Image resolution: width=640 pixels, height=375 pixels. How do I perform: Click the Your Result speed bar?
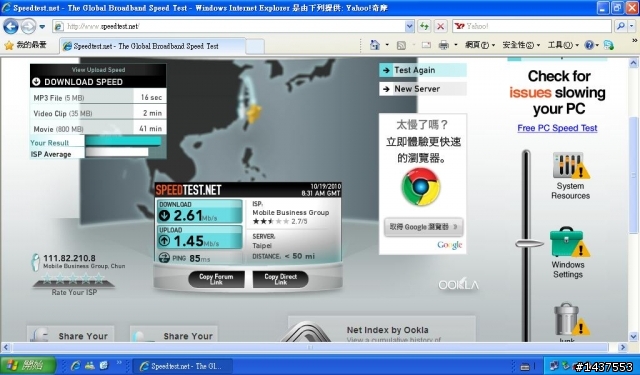(x=123, y=142)
